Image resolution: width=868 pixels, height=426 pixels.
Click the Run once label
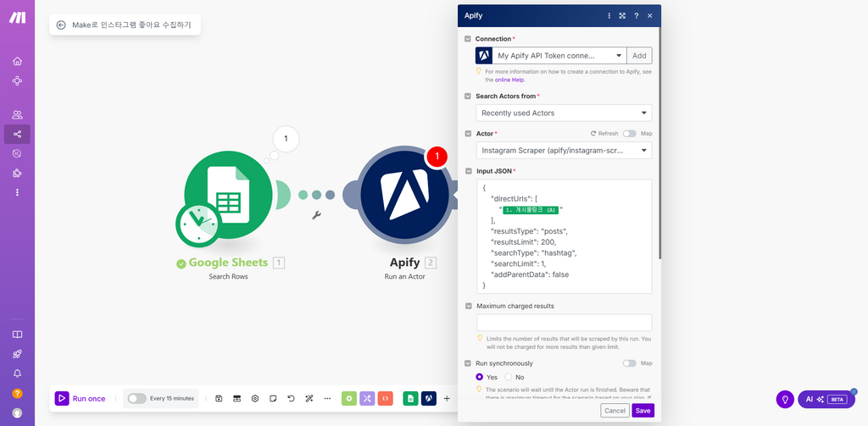pyautogui.click(x=88, y=398)
